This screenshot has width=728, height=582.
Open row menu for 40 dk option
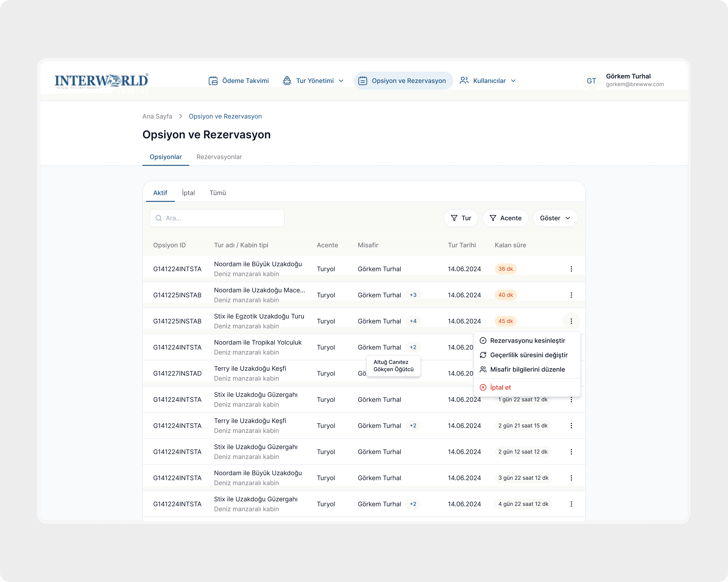point(571,295)
